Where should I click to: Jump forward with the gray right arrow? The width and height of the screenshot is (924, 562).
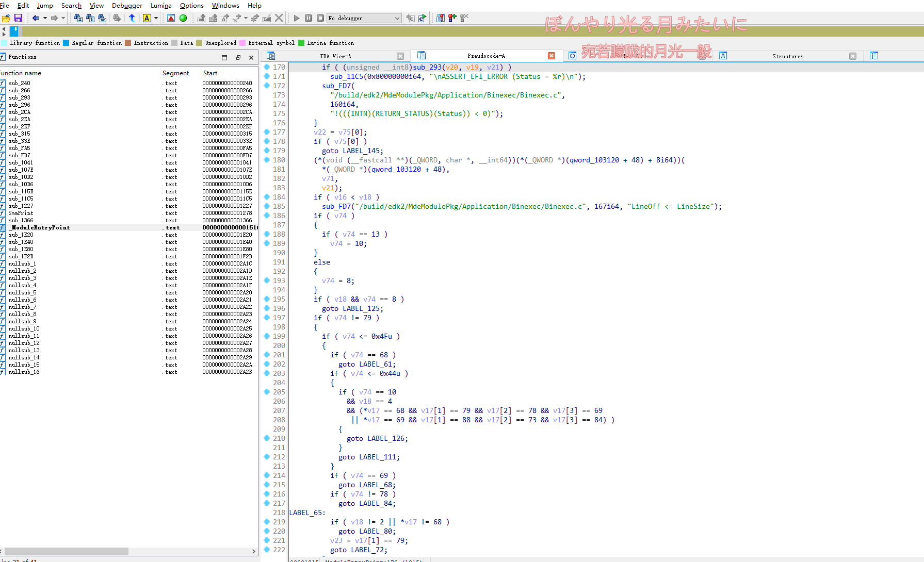pos(54,18)
